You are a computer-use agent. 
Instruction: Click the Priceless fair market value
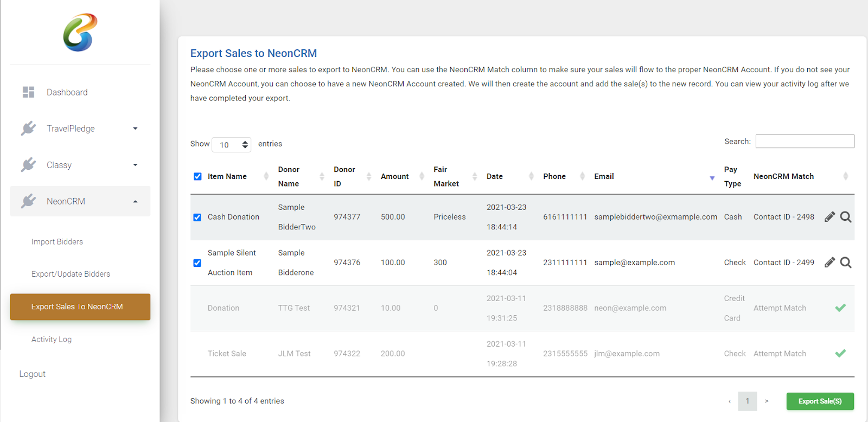tap(449, 217)
